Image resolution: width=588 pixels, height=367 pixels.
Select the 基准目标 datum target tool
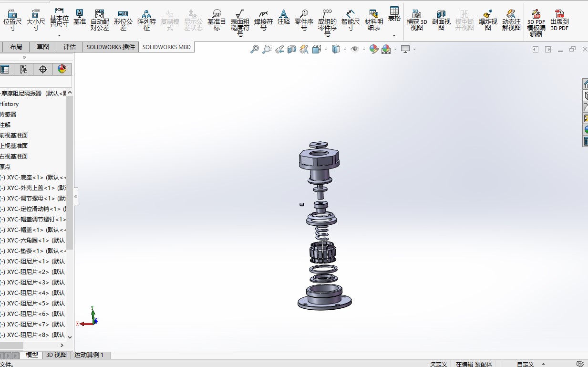click(x=217, y=20)
